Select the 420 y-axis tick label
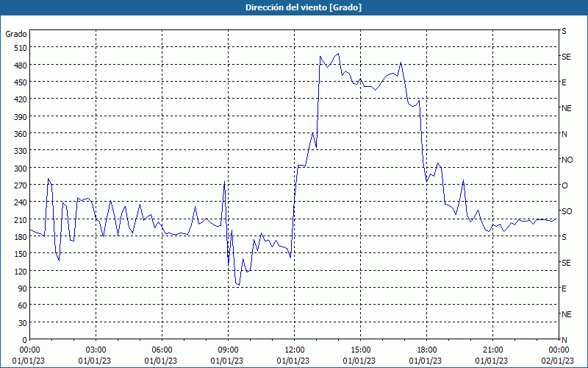The height and width of the screenshot is (368, 588). [21, 99]
